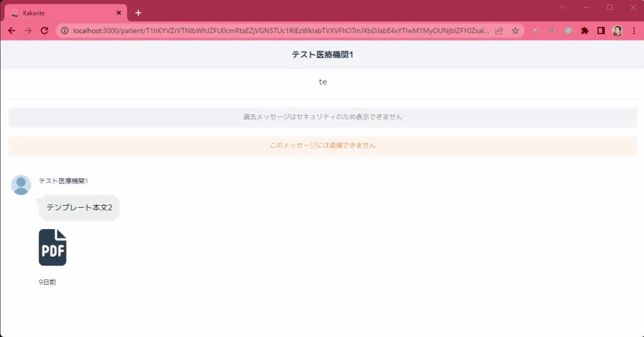
Task: View site information for localhost
Action: coord(64,31)
